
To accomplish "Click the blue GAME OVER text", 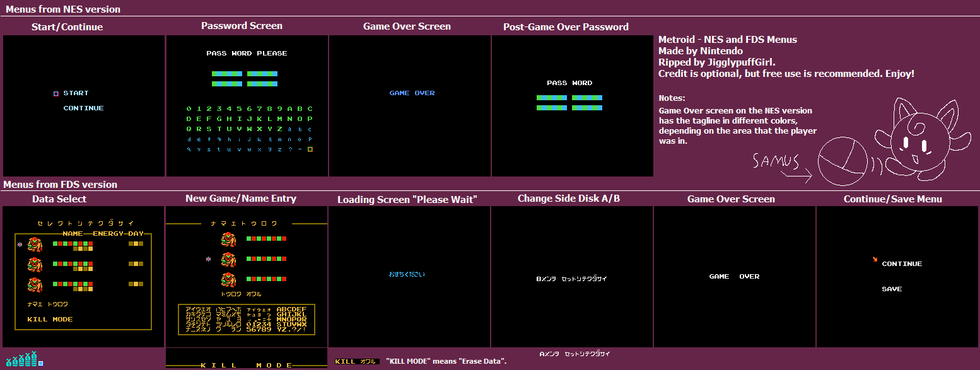I will click(412, 93).
